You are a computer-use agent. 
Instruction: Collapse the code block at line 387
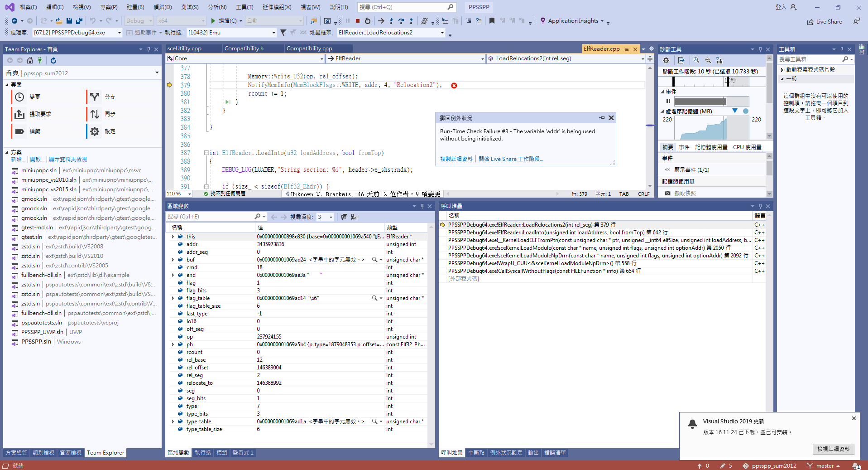206,153
